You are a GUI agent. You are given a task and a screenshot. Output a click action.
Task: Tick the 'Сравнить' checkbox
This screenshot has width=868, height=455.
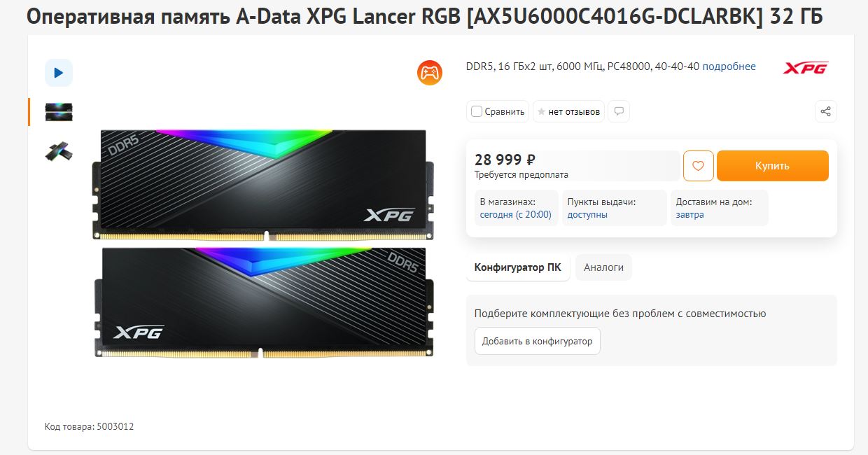click(x=477, y=111)
